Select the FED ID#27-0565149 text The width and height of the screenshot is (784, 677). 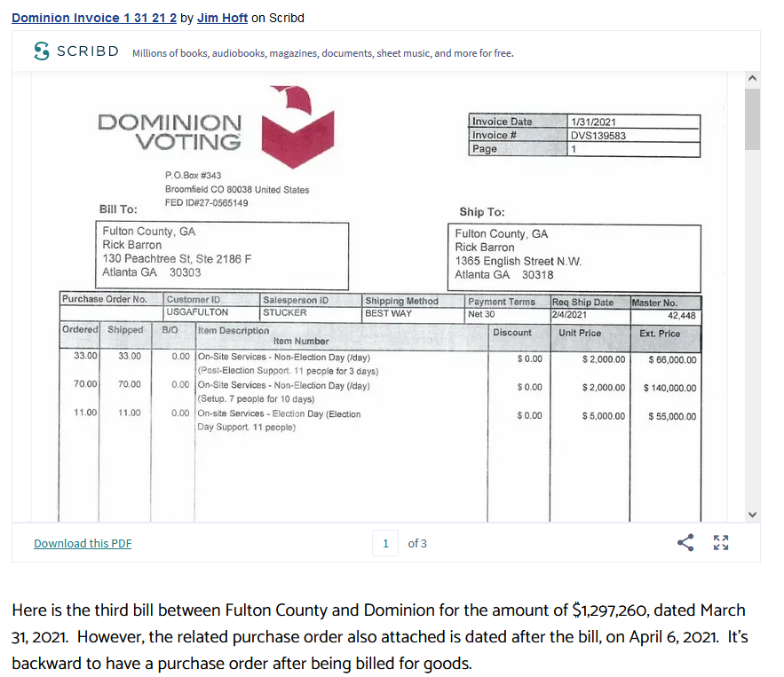pos(207,203)
